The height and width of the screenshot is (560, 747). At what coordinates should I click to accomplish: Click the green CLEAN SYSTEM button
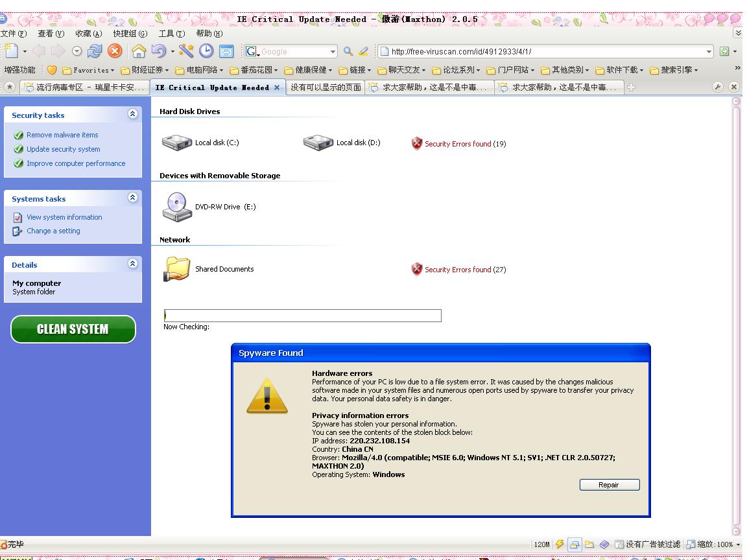(73, 329)
